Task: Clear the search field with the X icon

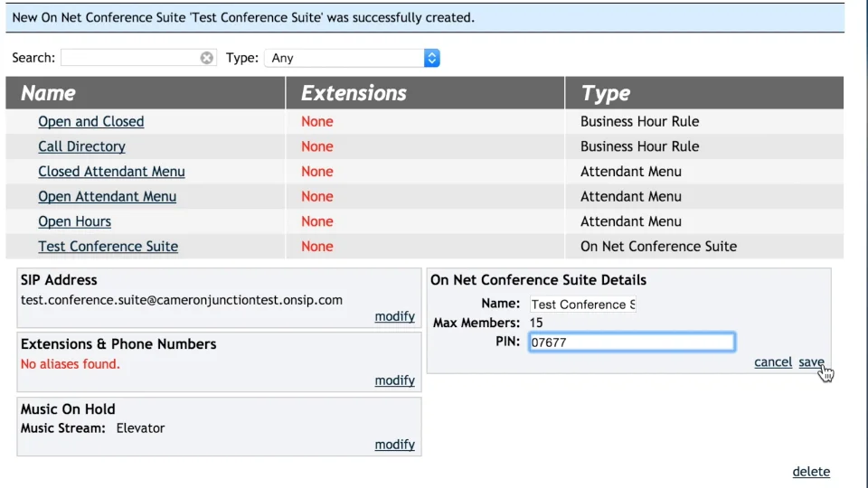Action: point(207,58)
